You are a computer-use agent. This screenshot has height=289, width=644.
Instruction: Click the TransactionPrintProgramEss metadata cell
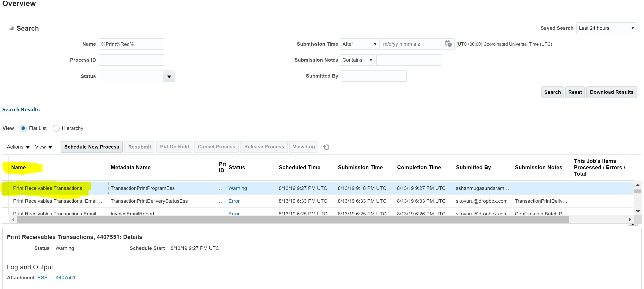click(x=142, y=188)
